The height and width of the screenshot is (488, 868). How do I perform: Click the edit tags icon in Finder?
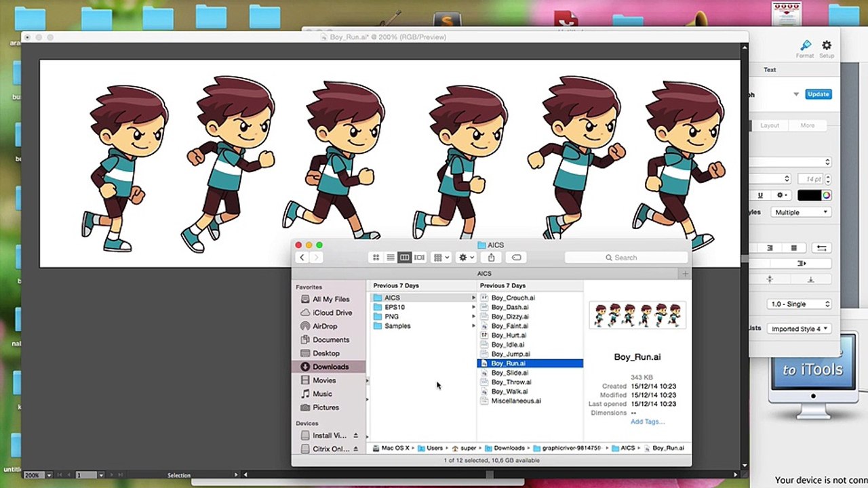(516, 258)
